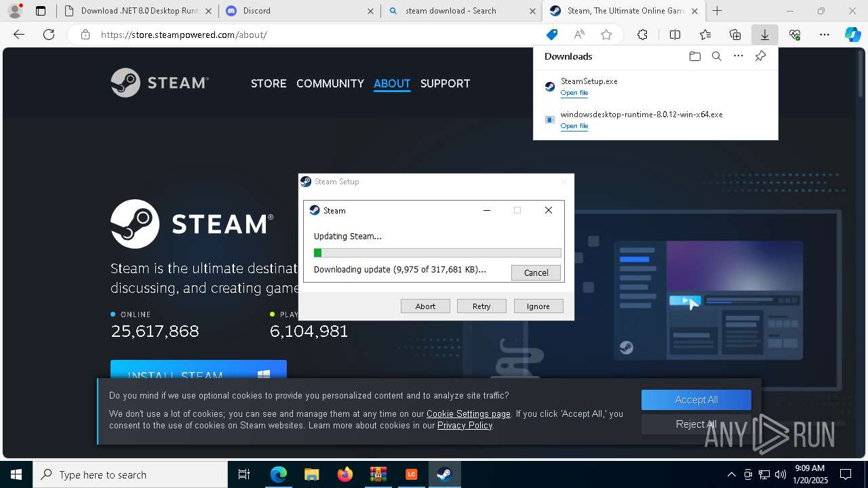This screenshot has width=868, height=488.
Task: Open Edge Settings and more menu
Action: tap(825, 35)
